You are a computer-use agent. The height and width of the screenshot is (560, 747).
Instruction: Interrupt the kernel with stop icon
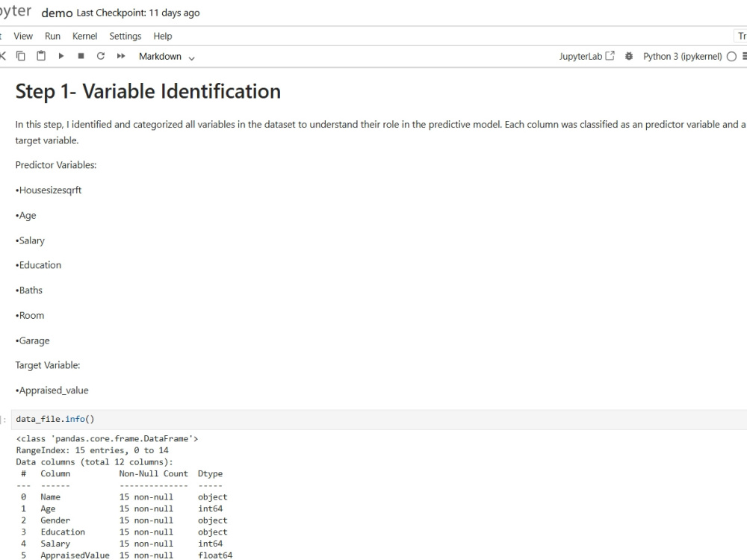(81, 56)
